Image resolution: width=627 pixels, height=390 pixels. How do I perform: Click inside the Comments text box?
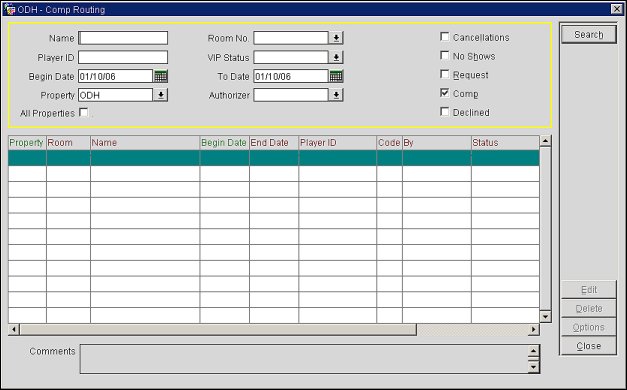coord(304,359)
